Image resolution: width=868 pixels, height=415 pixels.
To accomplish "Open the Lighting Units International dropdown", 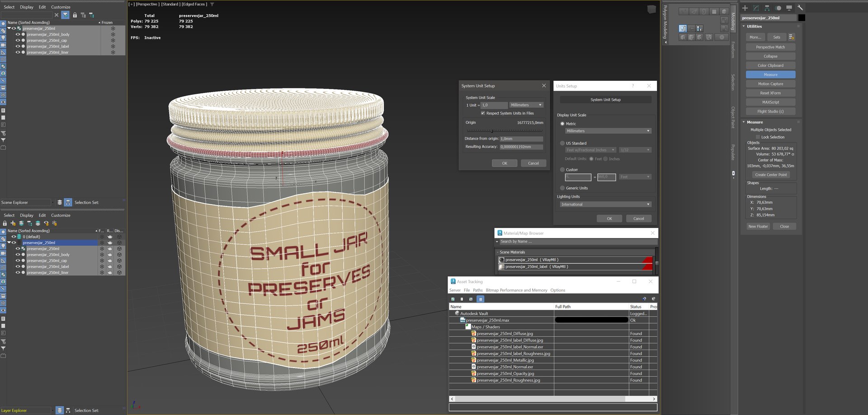I will coord(605,205).
